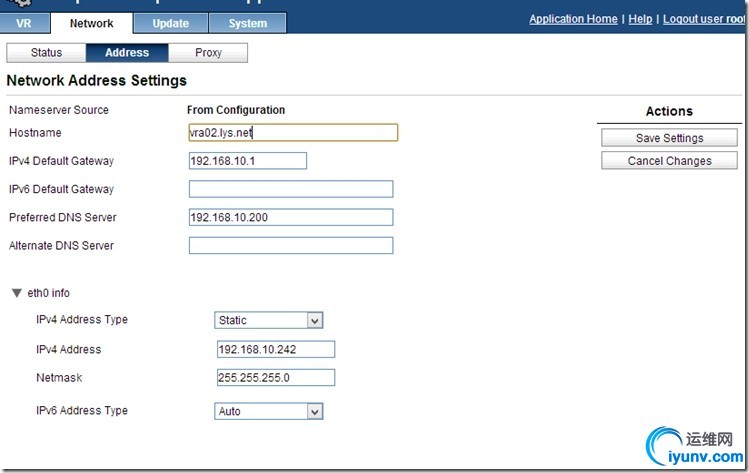Follow the Application Home link

pos(573,19)
